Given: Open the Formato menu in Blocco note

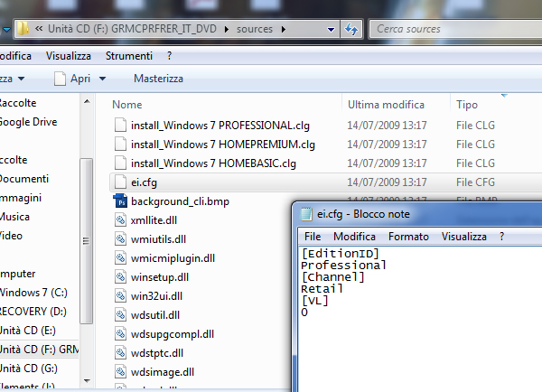Looking at the screenshot, I should [x=408, y=237].
